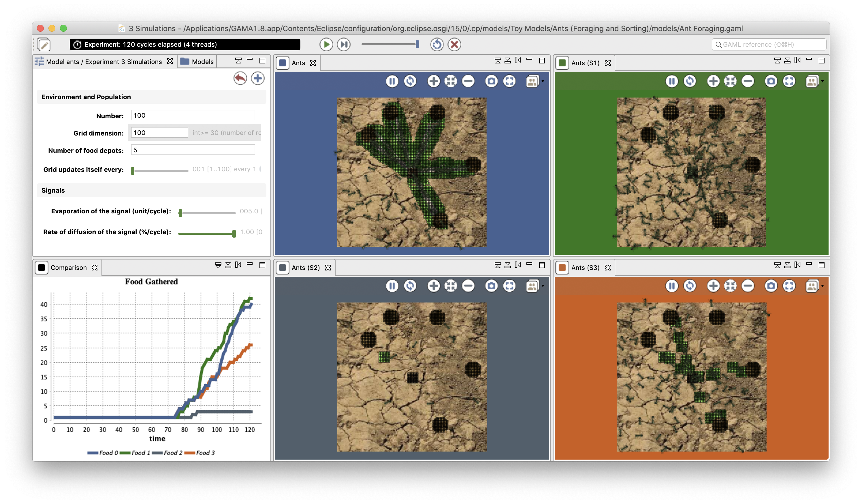Toggle fullscreen for Ants (S1) display
This screenshot has width=862, height=504.
click(789, 81)
